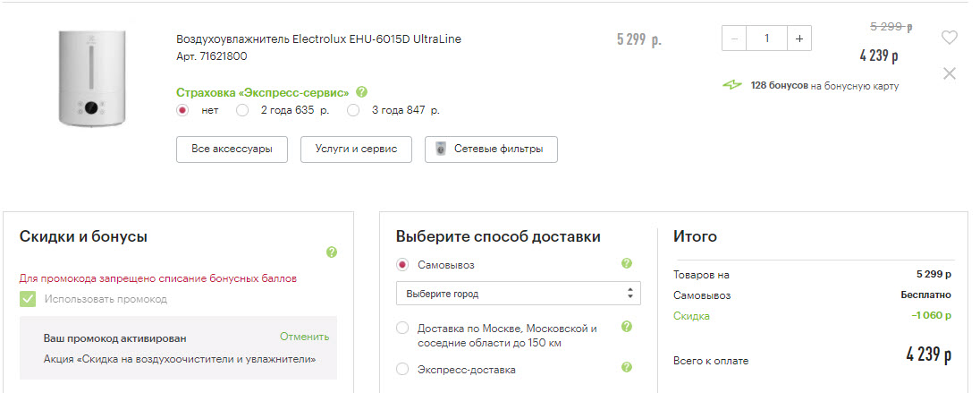Click the Ваш промокод активирован text
Screen dimensions: 980x393
coord(115,338)
